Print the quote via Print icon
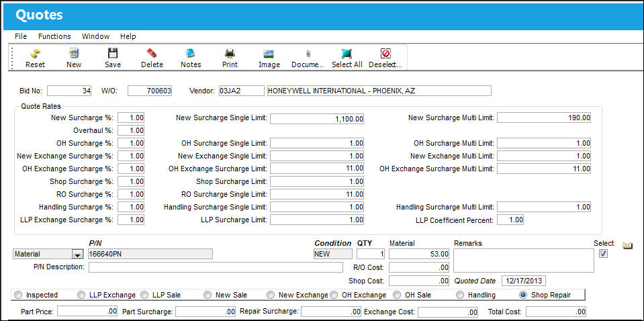 pos(230,53)
